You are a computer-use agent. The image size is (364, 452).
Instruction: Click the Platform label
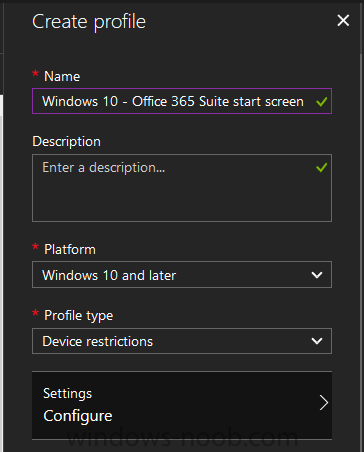[70, 249]
